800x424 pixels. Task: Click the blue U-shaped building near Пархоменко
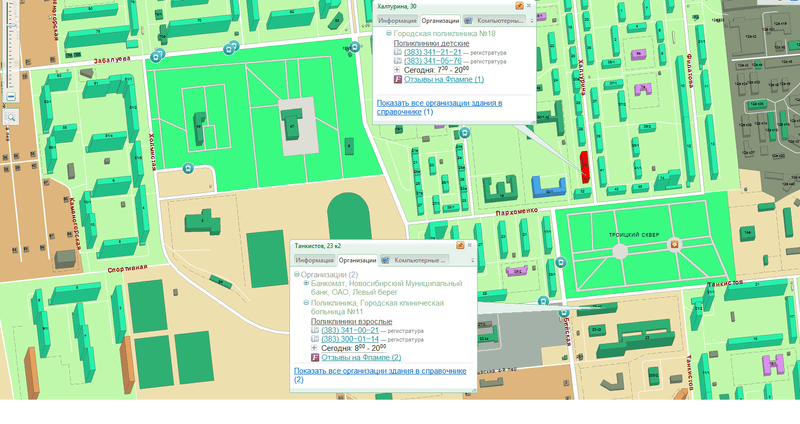(549, 187)
